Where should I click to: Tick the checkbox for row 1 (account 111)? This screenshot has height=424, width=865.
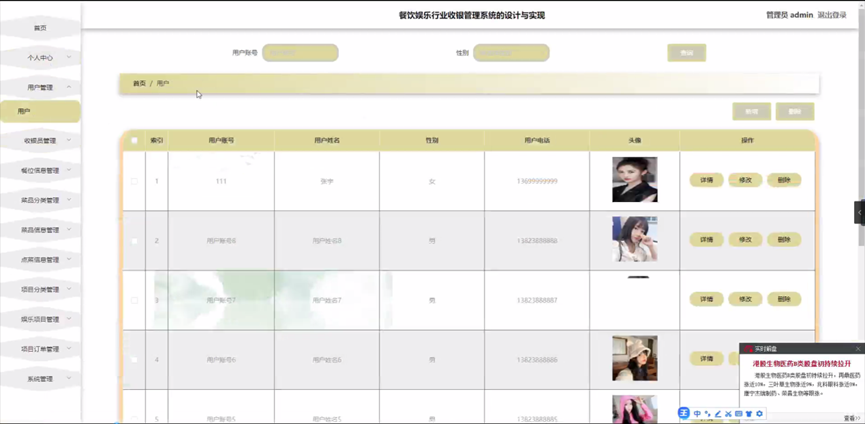(x=134, y=181)
